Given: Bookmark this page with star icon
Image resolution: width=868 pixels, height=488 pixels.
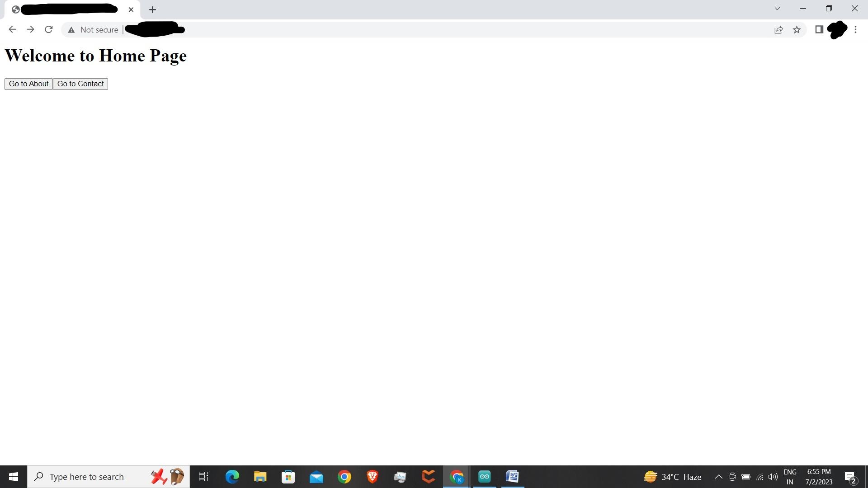Looking at the screenshot, I should pyautogui.click(x=797, y=30).
